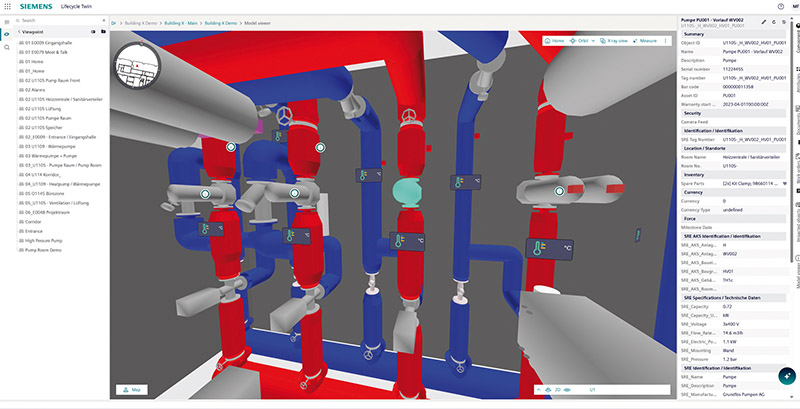Select viewpoint 02 U1105 Pumpe Raum
This screenshot has height=409, width=800.
(x=47, y=118)
